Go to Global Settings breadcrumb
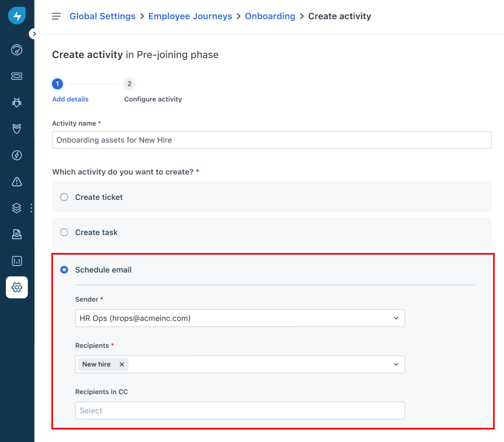The image size is (504, 442). 102,16
